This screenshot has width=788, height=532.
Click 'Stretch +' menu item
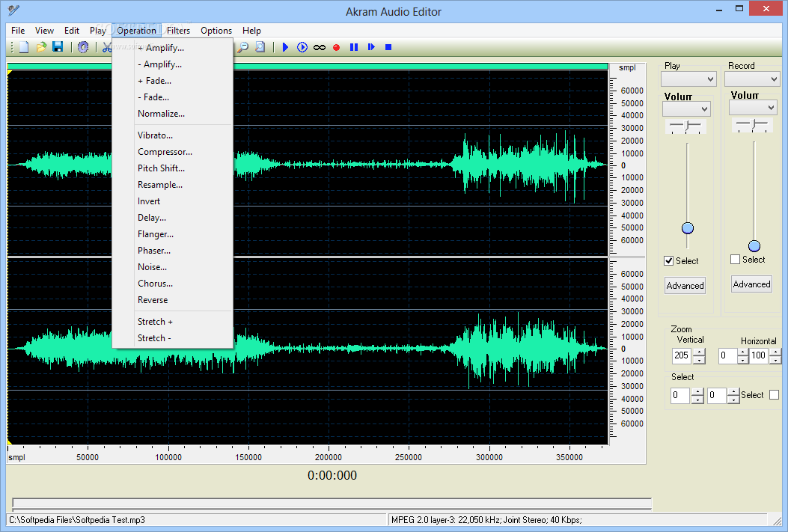coord(172,322)
